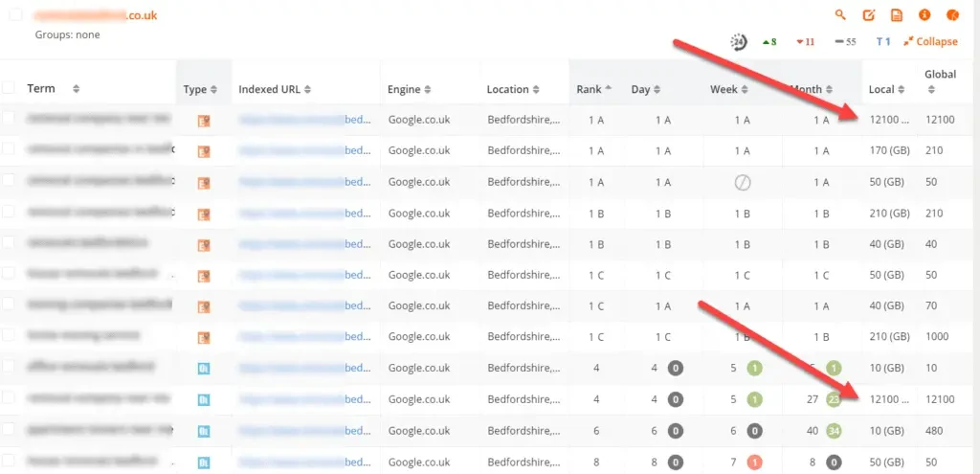The height and width of the screenshot is (474, 980).
Task: Open indexed URL link in Global 10 row
Action: coord(304,368)
